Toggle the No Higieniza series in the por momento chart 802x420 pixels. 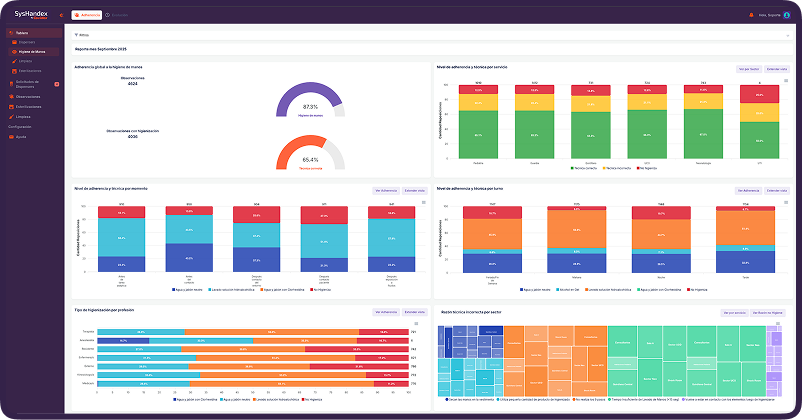click(x=320, y=290)
